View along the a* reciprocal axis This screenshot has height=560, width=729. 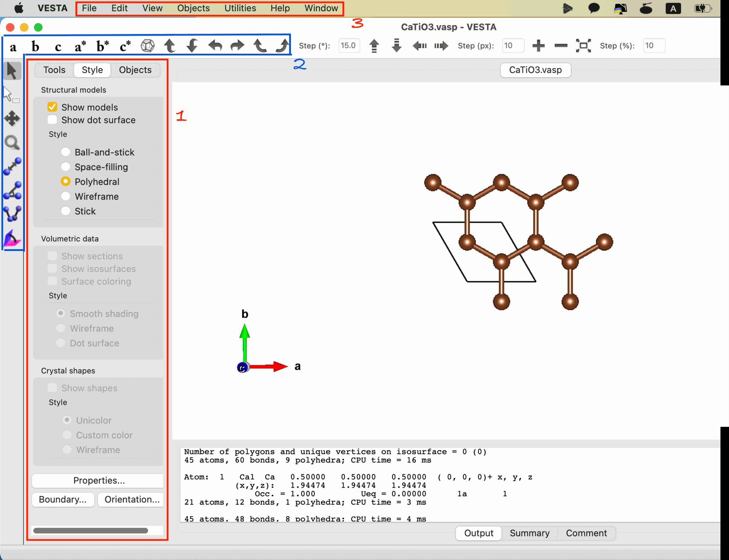pos(80,46)
